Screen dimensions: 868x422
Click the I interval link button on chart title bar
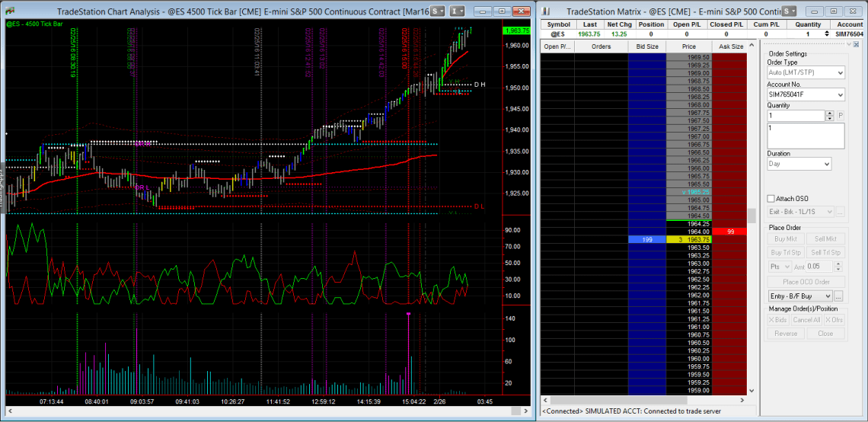click(457, 11)
